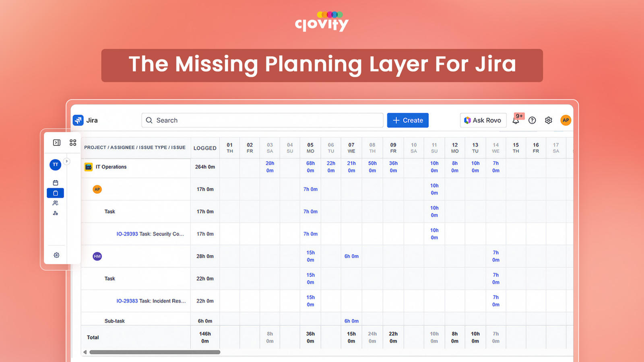Open the four-squares apps grid icon
This screenshot has height=362, width=644.
click(x=73, y=143)
